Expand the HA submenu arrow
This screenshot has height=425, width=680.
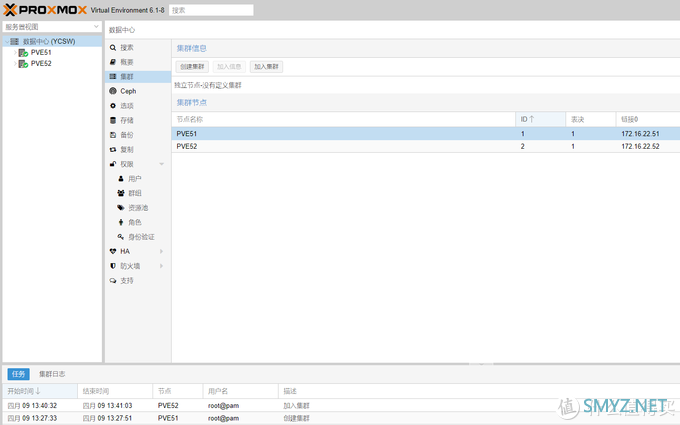tap(161, 252)
